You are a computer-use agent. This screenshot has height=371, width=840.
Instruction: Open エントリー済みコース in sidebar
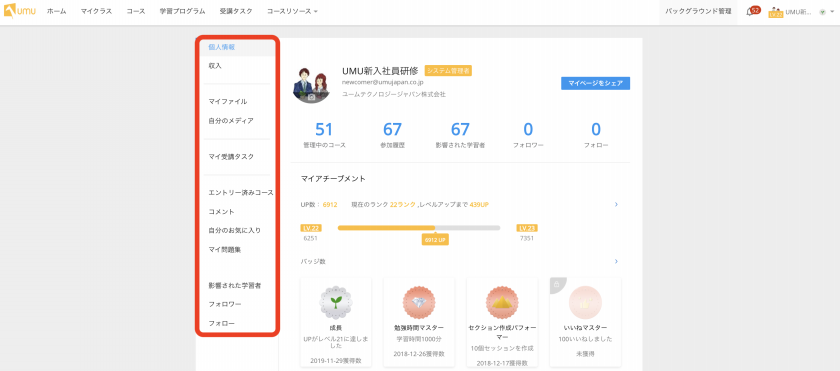241,192
